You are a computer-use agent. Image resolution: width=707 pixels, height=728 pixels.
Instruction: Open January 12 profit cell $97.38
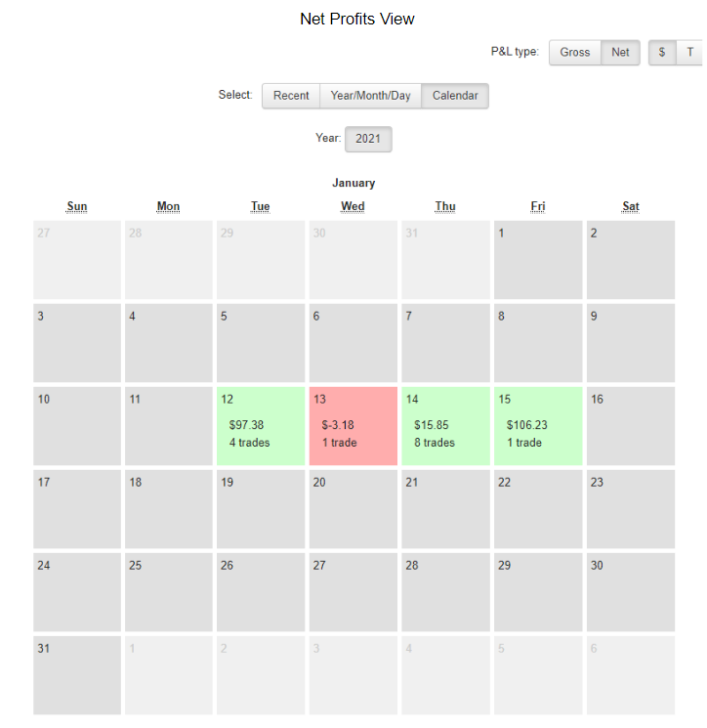261,426
